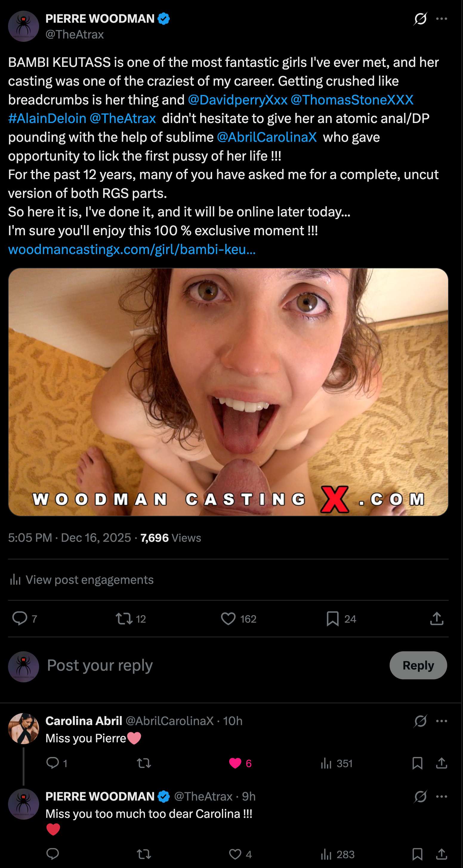463x868 pixels.
Task: Bookmark the main post showing 24 bookmarks
Action: click(332, 619)
